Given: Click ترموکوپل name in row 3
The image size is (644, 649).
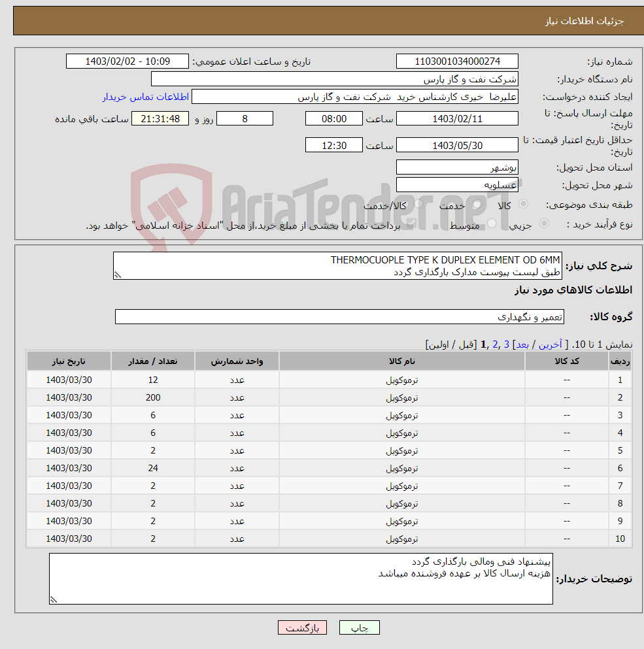Looking at the screenshot, I should point(402,415).
